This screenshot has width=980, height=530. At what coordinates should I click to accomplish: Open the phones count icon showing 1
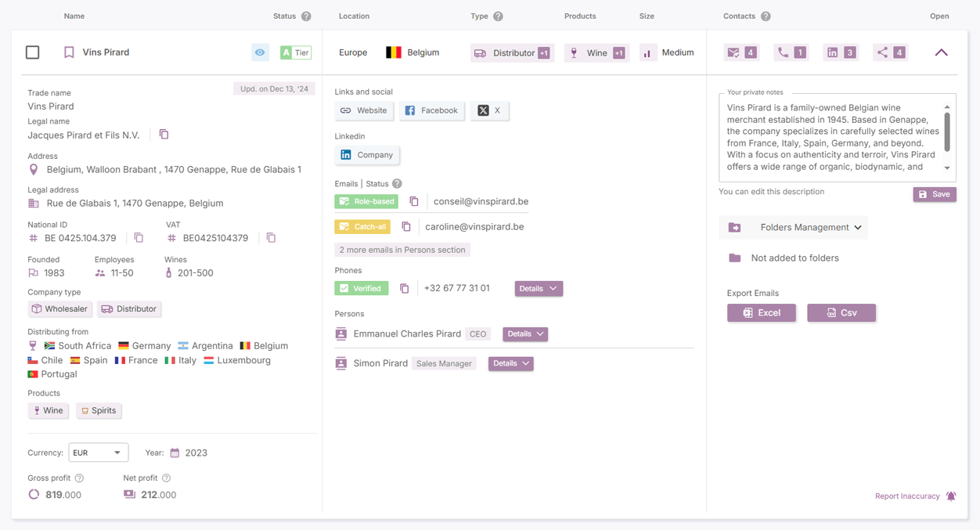click(x=791, y=52)
